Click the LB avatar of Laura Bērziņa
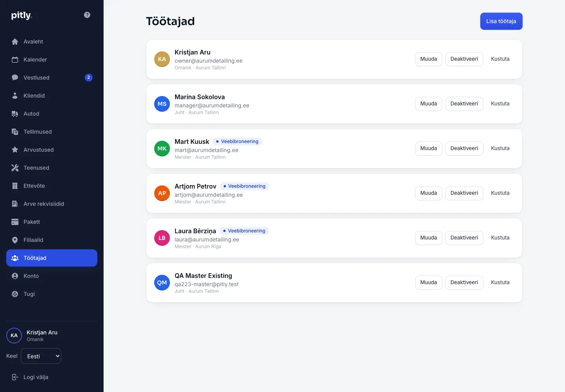565x392 pixels. [162, 238]
